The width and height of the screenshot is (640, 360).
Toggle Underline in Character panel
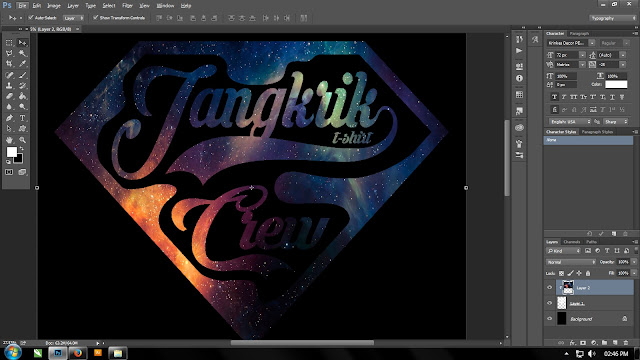tap(612, 97)
